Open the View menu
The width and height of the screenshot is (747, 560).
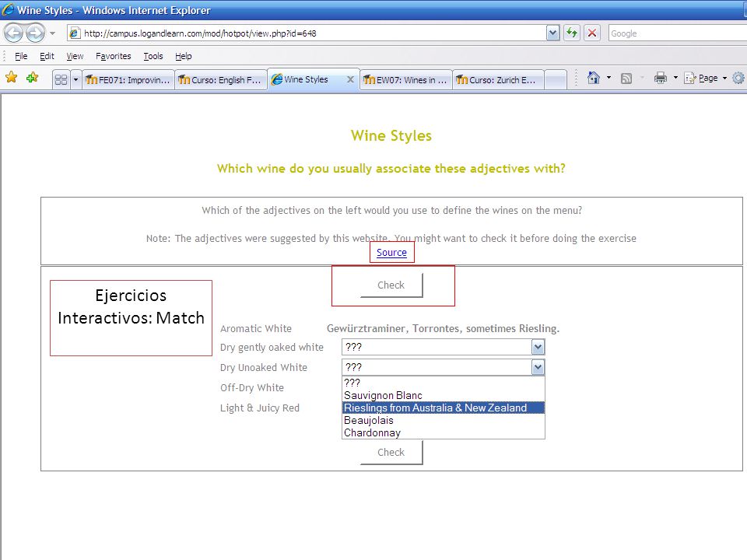75,56
